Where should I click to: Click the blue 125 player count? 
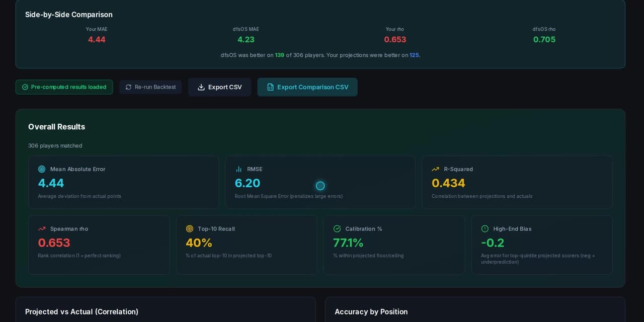pos(414,55)
